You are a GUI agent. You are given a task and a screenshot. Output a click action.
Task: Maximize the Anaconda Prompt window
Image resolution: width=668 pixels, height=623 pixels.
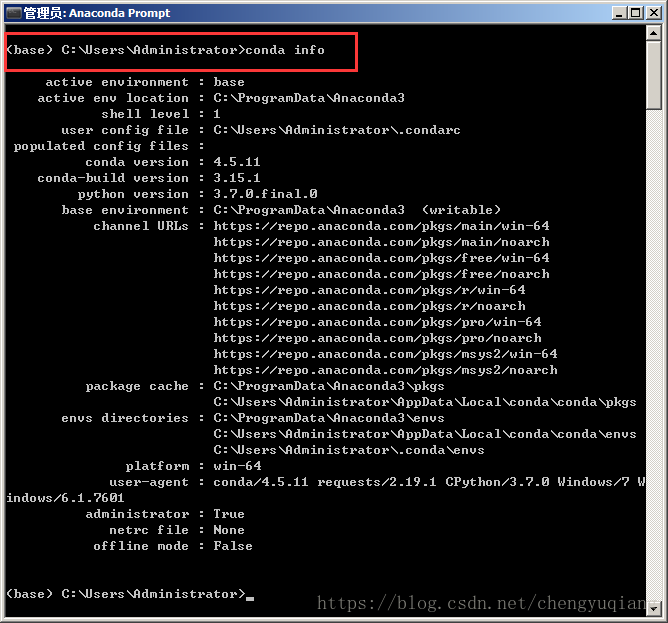pos(635,13)
